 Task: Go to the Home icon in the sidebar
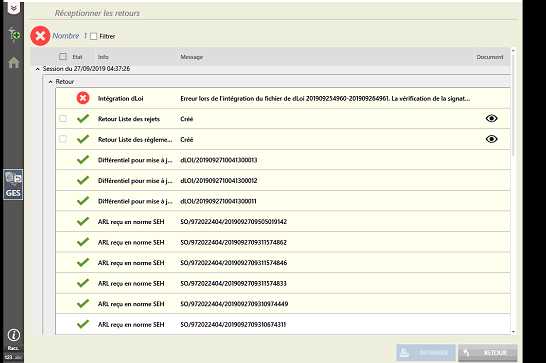tap(14, 63)
